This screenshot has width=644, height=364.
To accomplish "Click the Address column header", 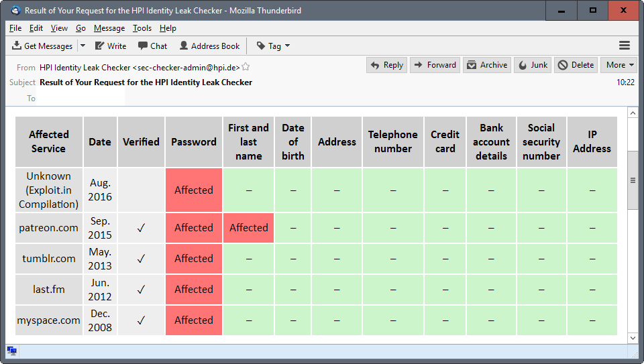I will pos(337,141).
